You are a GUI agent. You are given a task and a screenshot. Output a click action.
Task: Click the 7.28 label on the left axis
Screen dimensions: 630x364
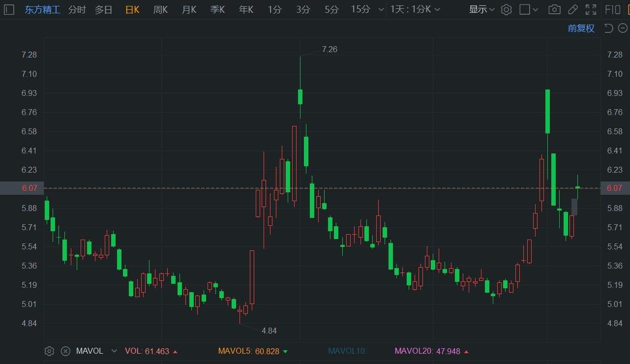29,55
